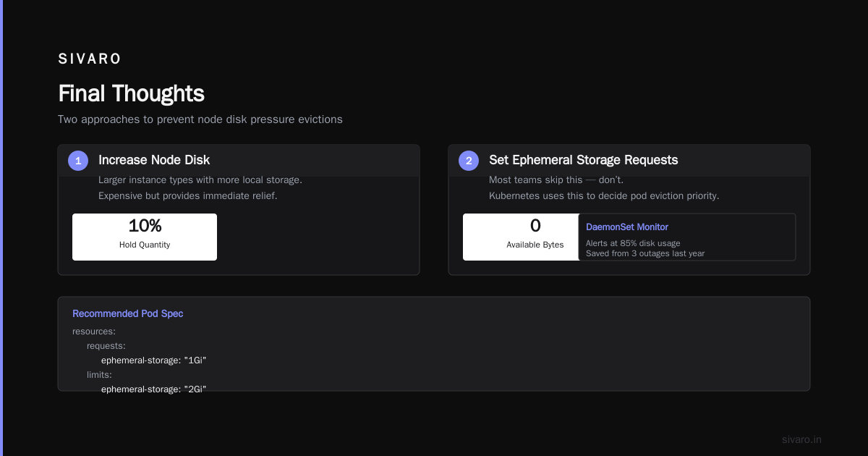Viewport: 868px width, 456px height.
Task: Select the subtitle about disk pressure evictions
Action: 200,119
